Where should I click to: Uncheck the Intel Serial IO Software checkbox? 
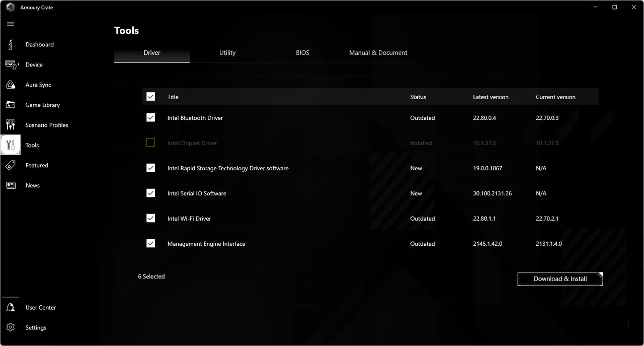pos(150,193)
